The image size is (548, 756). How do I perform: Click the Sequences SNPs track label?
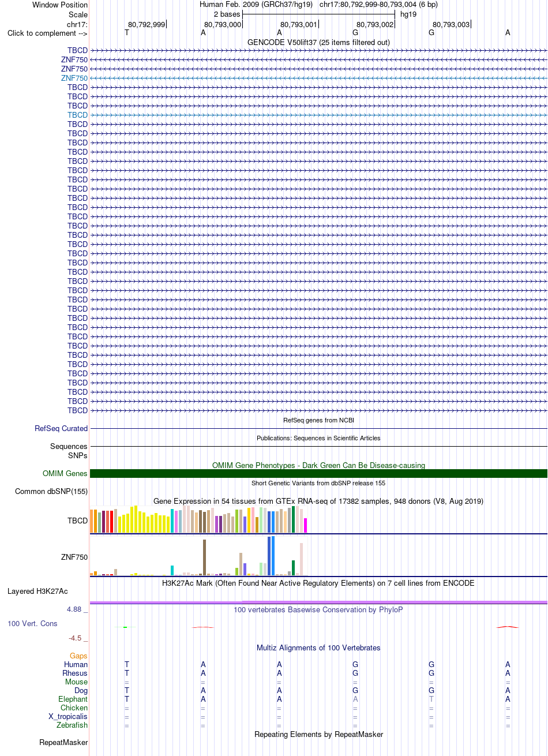69,451
